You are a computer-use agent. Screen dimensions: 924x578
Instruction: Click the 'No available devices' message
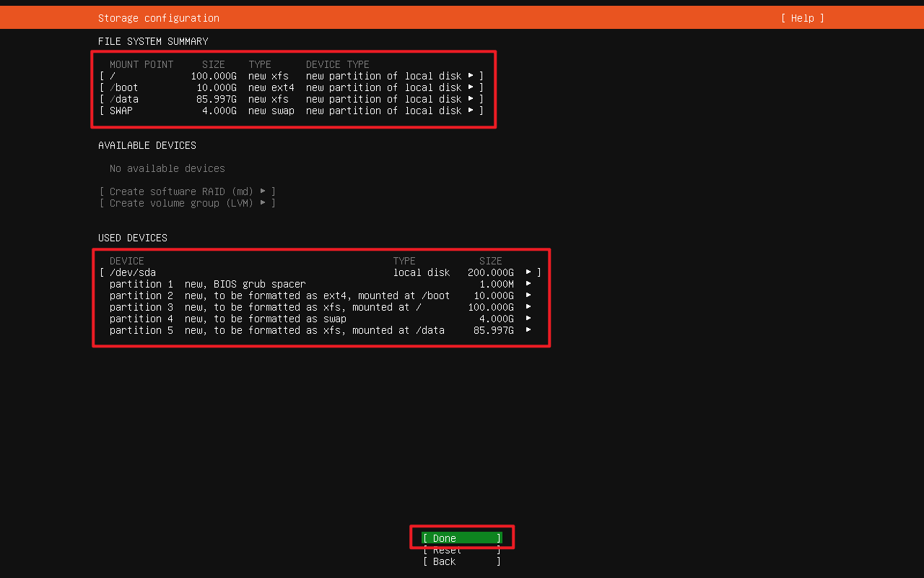click(x=167, y=168)
